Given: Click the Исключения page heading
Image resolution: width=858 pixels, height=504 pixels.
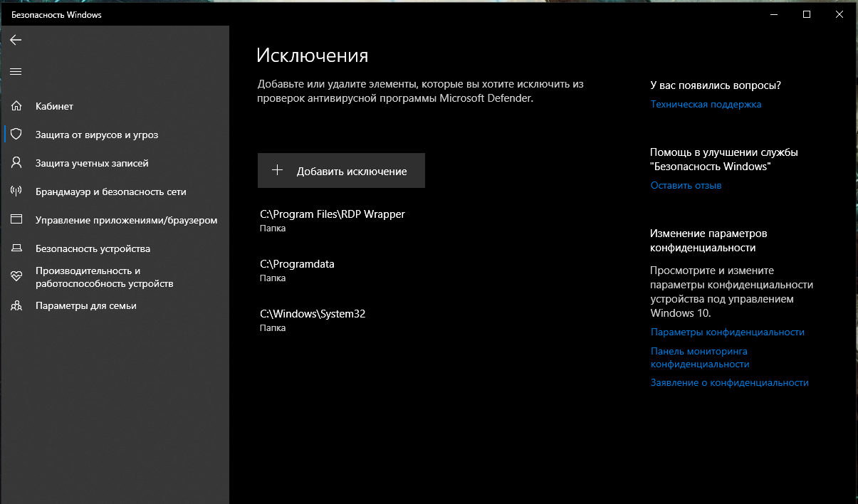Looking at the screenshot, I should (313, 56).
